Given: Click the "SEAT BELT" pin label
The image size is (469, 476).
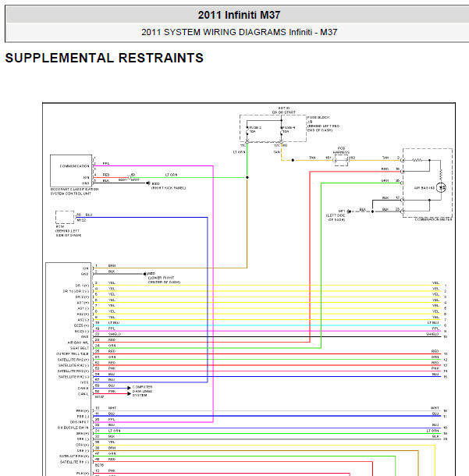Looking at the screenshot, I should 80,348.
